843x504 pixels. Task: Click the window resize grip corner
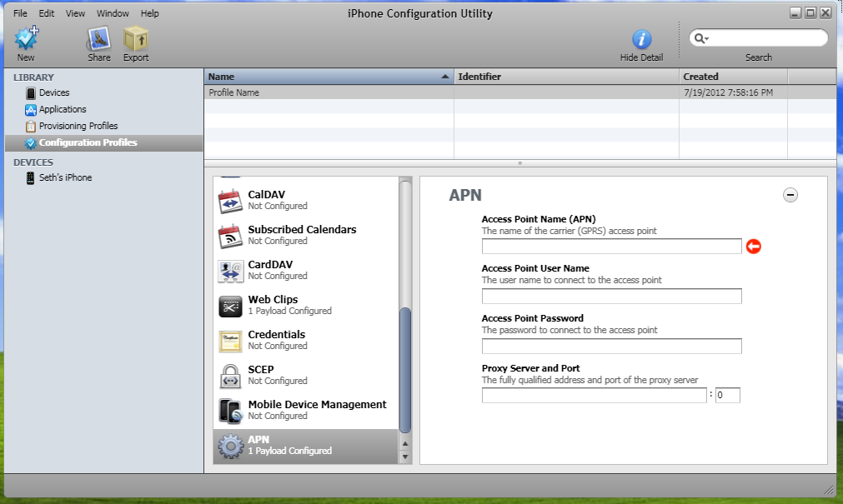[x=829, y=489]
